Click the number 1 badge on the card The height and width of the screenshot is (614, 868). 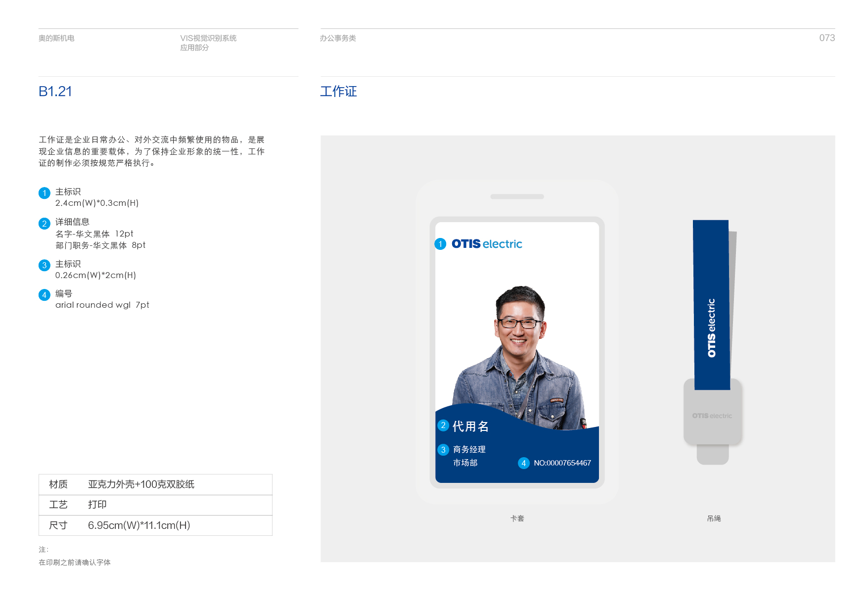[440, 244]
